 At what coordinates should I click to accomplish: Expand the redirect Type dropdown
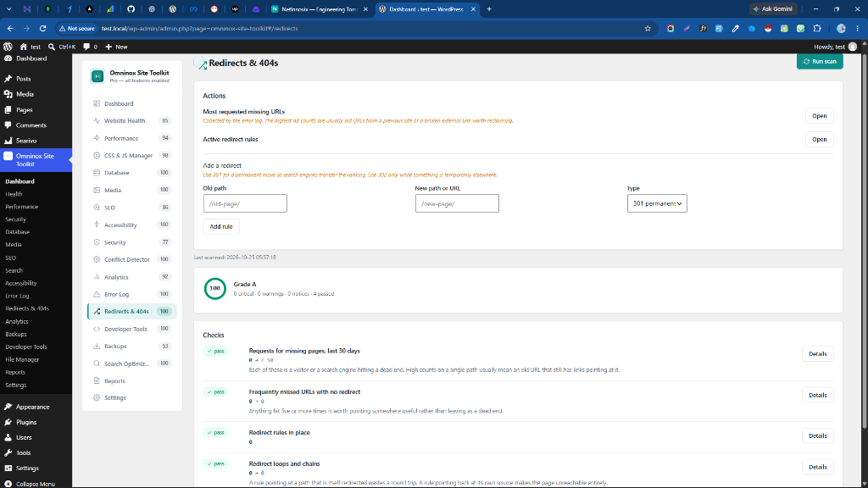(x=657, y=203)
